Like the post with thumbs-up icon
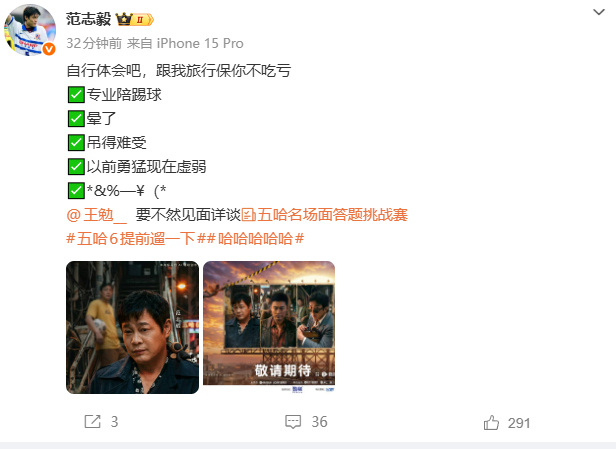This screenshot has height=449, width=616. click(x=491, y=423)
